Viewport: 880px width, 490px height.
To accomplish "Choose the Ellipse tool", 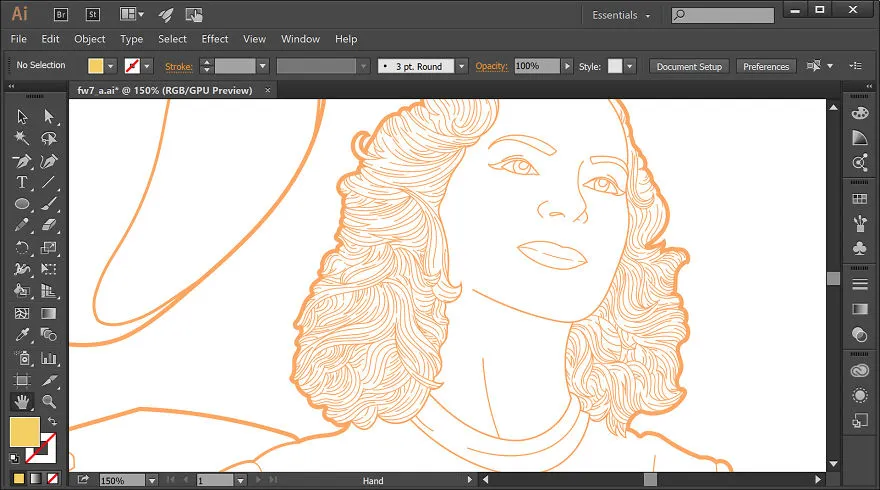I will (22, 204).
